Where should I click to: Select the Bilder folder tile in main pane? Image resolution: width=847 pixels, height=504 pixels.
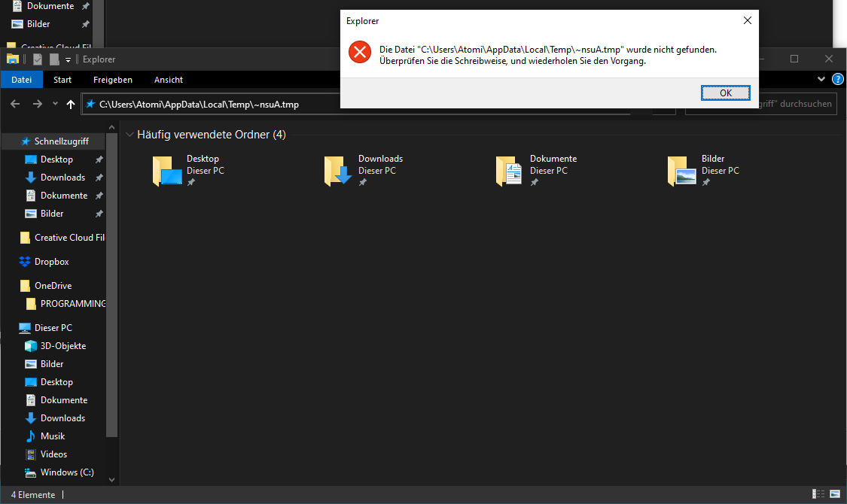pos(703,170)
